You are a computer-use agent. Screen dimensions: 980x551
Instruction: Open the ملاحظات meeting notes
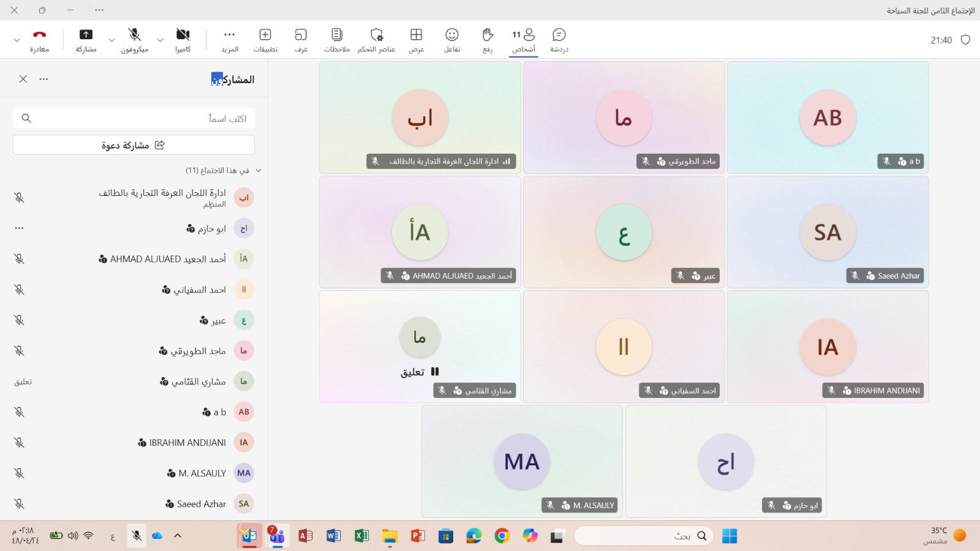[337, 40]
